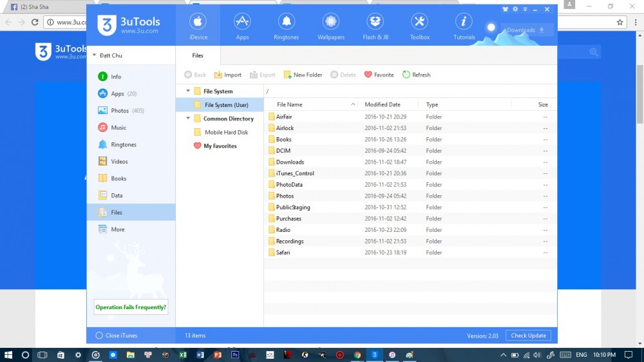
Task: Open Excel from the taskbar
Action: (183, 355)
